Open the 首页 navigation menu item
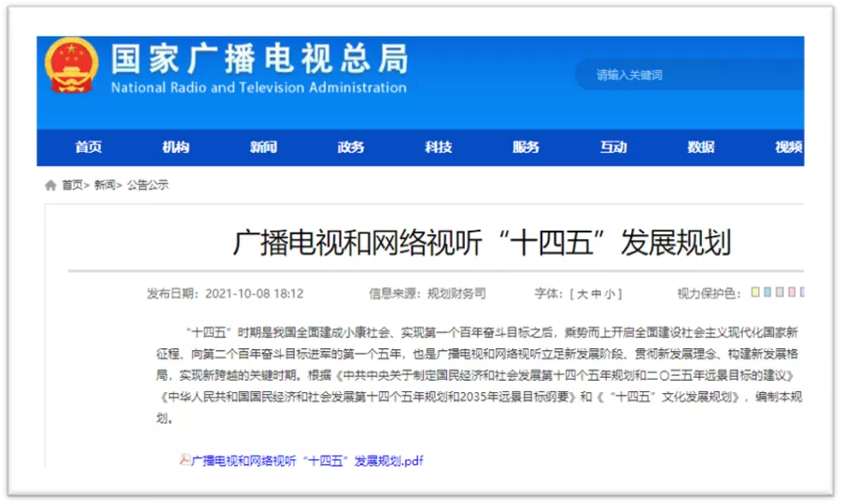 (89, 147)
